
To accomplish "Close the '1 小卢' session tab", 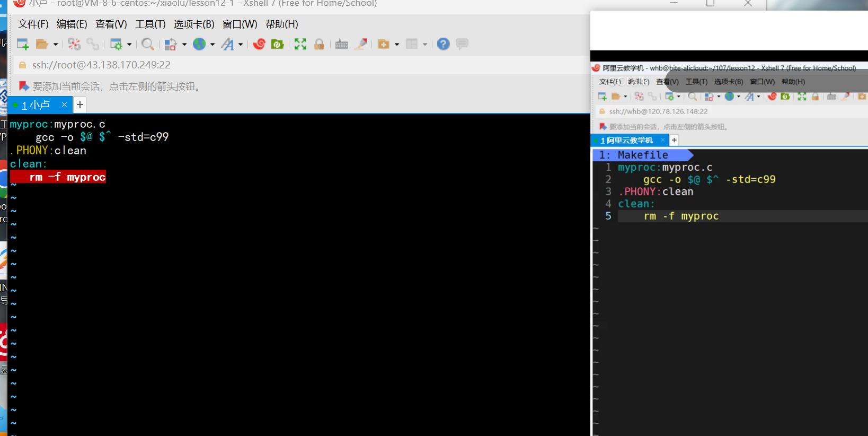I will click(64, 104).
